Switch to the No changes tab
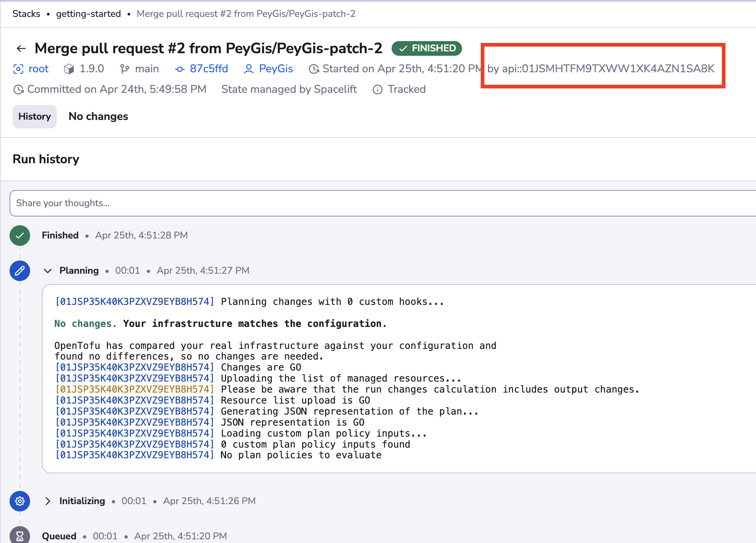 point(98,117)
